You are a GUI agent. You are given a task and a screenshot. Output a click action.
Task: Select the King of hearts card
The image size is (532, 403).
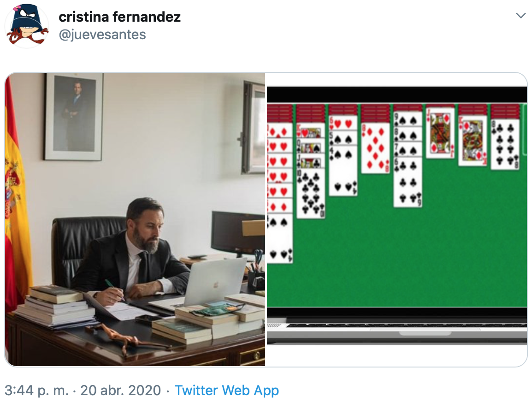[311, 130]
